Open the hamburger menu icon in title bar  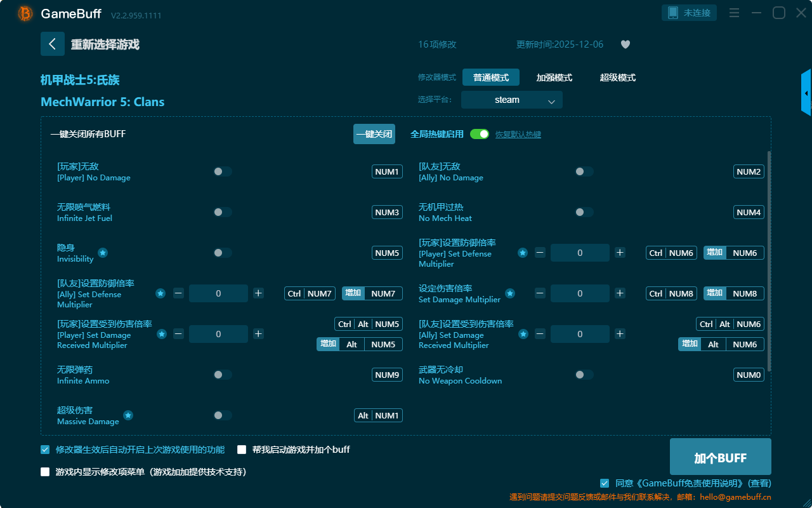[x=734, y=13]
